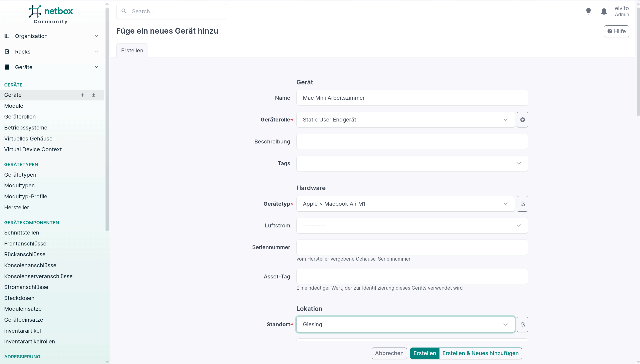
Task: Open Moduleinsätze in the sidebar
Action: coord(23,309)
